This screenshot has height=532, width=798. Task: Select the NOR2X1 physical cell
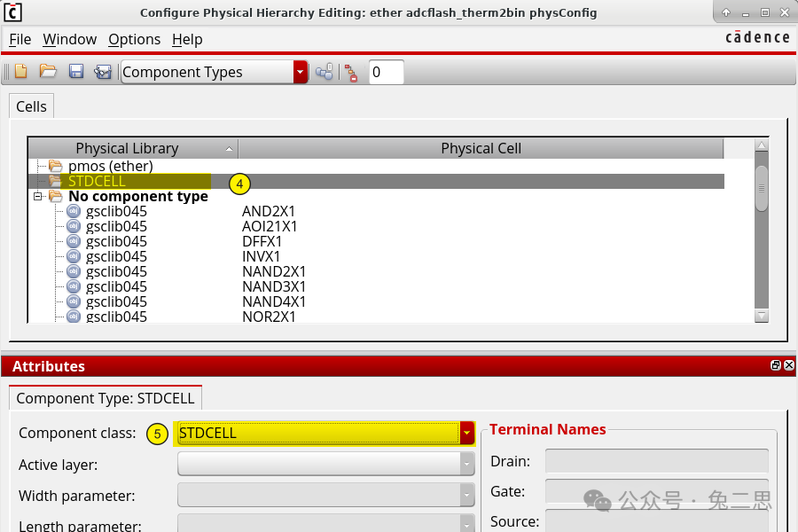coord(269,317)
